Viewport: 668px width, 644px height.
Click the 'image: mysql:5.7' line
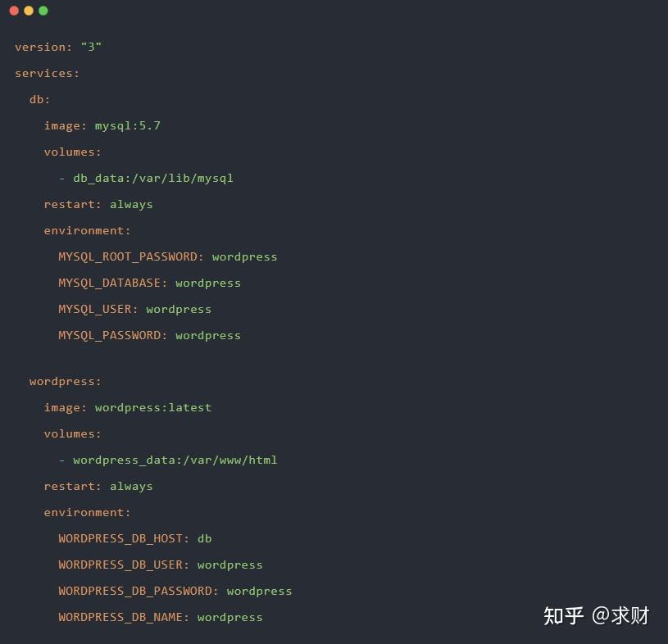point(102,126)
